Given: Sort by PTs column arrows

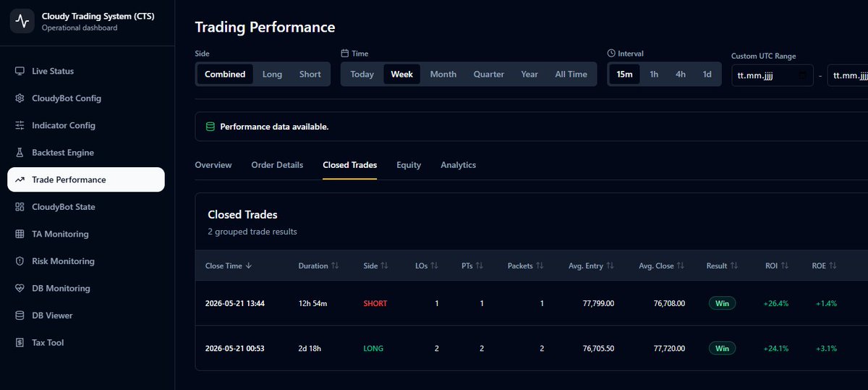Looking at the screenshot, I should 479,266.
